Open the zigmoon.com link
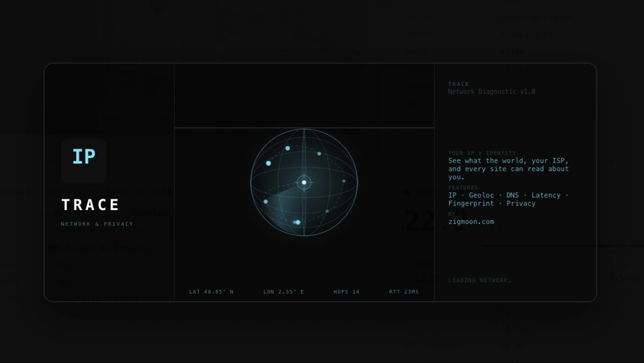644x363 pixels. tap(471, 221)
